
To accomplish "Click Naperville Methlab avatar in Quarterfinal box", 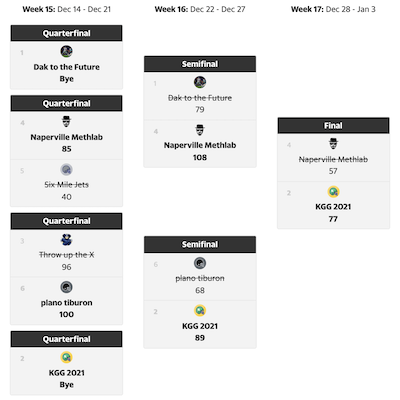I will pyautogui.click(x=67, y=121).
